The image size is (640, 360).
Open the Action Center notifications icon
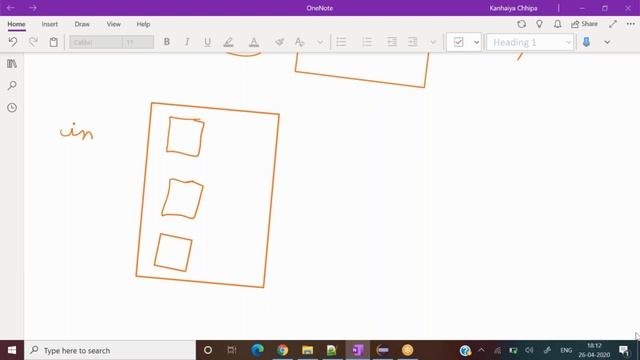pos(624,350)
